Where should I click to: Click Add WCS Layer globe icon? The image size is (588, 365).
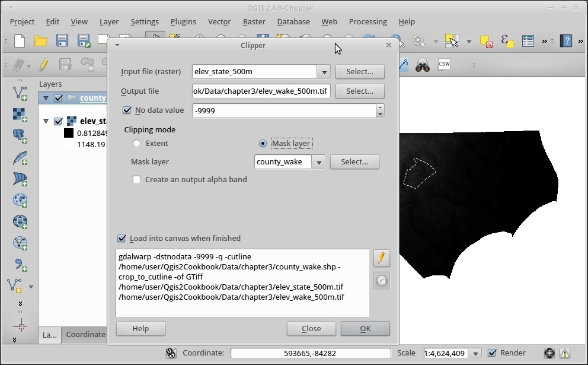pos(20,222)
